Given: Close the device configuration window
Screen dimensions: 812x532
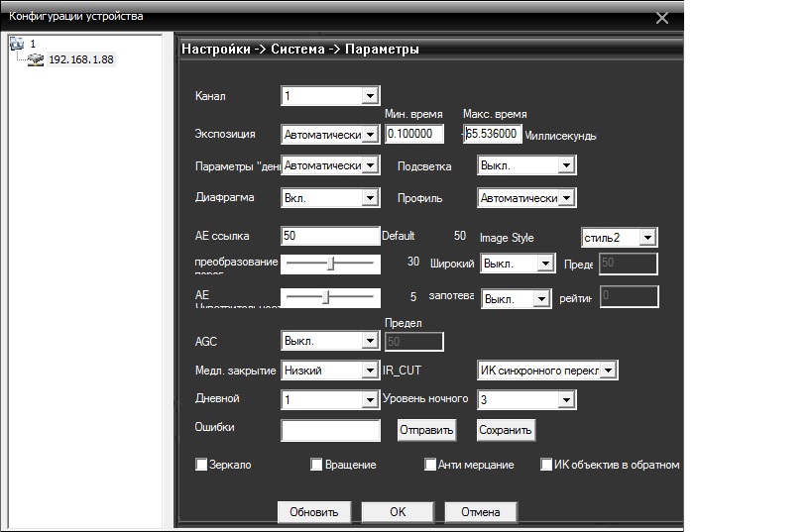Looking at the screenshot, I should coord(662,17).
